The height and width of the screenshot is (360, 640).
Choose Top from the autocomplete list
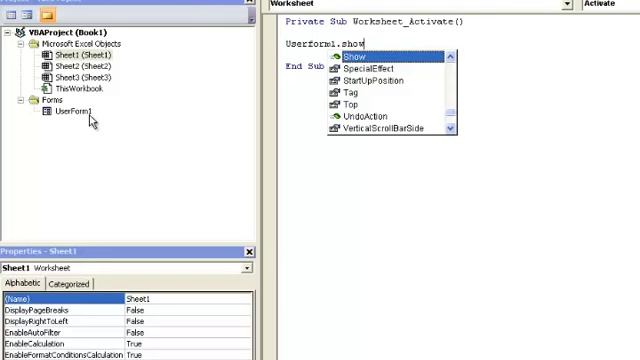click(351, 104)
